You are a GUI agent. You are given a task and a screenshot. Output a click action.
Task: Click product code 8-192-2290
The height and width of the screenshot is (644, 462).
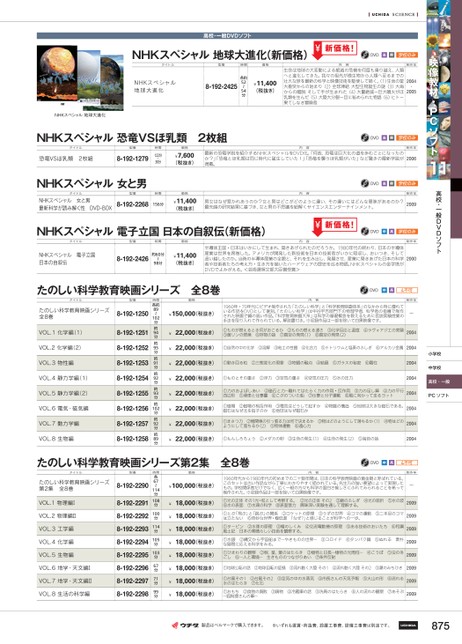click(x=132, y=485)
